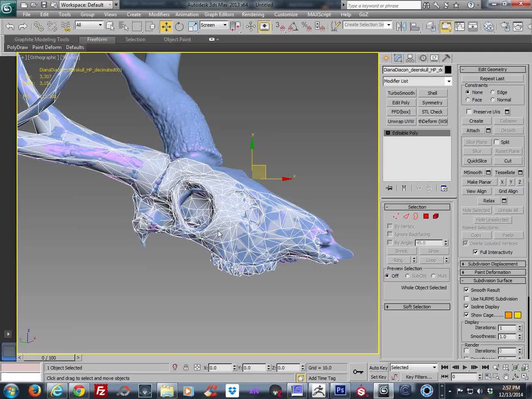532x399 pixels.
Task: Select the Face constraint radio button
Action: click(468, 100)
